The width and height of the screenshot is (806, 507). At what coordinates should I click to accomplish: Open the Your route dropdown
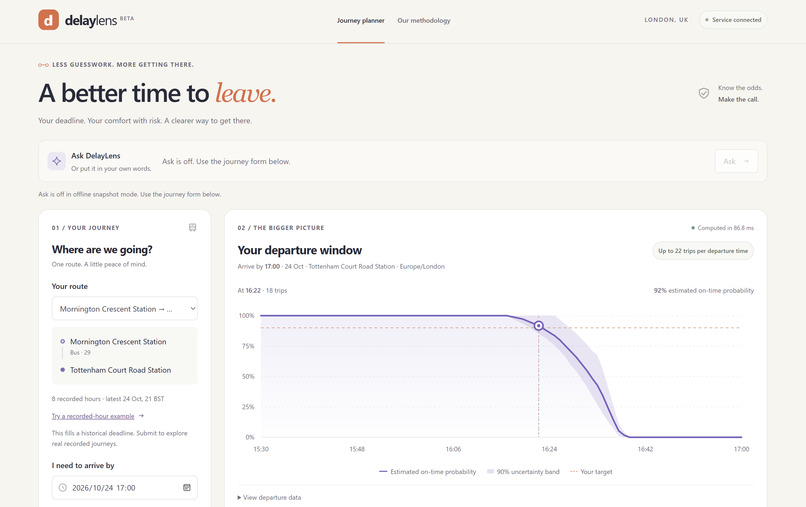tap(124, 309)
